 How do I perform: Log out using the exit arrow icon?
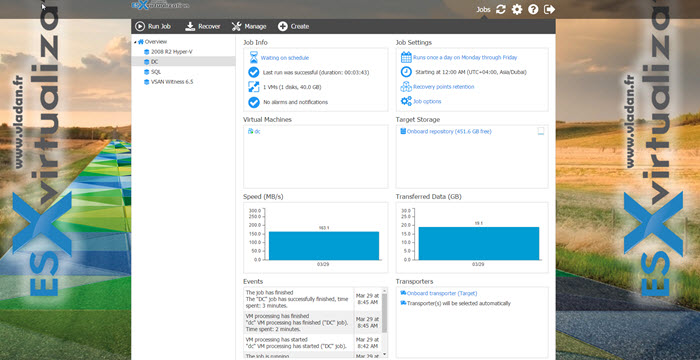pos(549,9)
